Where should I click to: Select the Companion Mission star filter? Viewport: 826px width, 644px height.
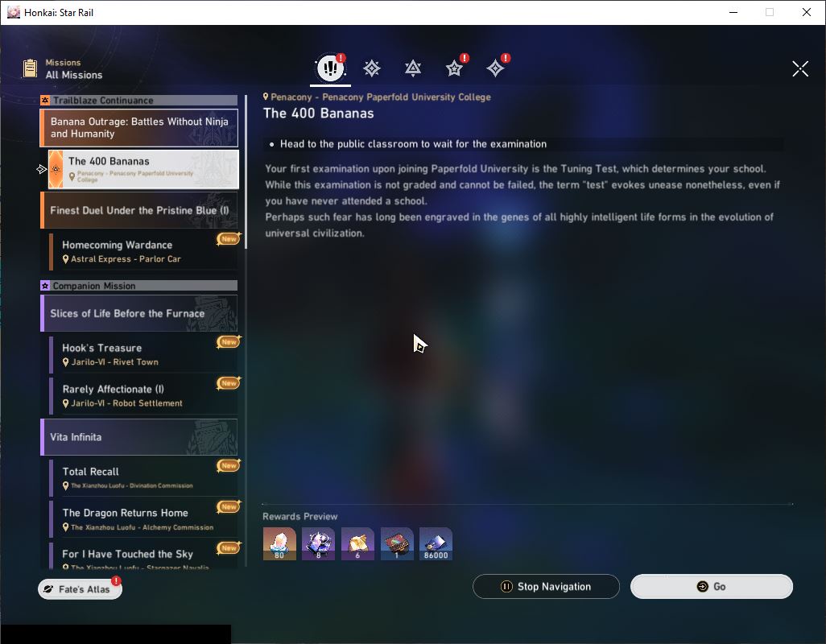(454, 68)
